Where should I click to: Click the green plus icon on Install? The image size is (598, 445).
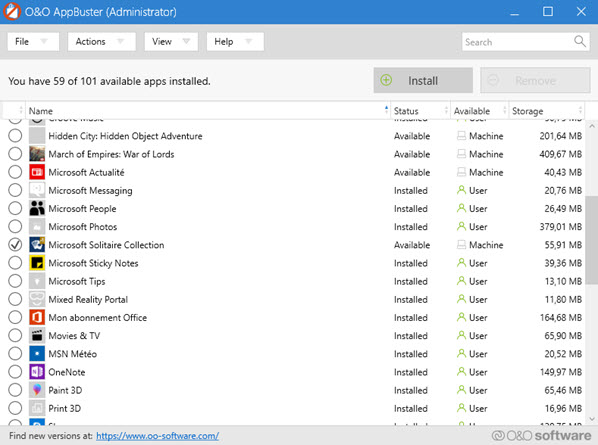click(386, 80)
